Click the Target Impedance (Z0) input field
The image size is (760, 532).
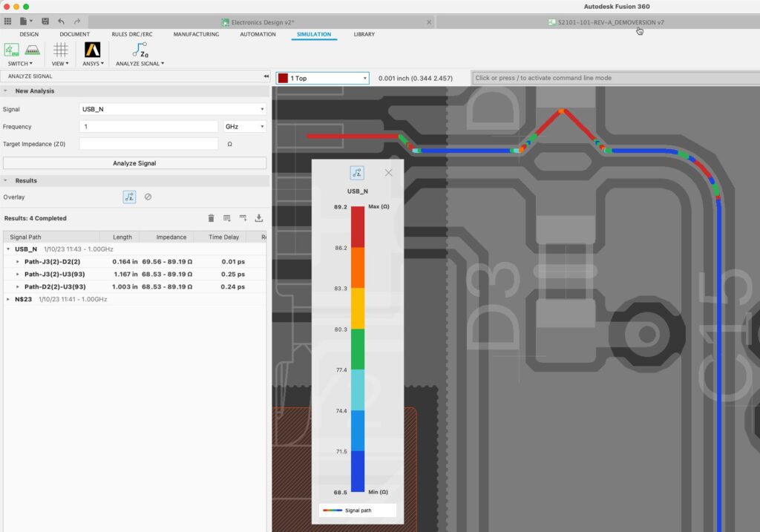coord(148,144)
